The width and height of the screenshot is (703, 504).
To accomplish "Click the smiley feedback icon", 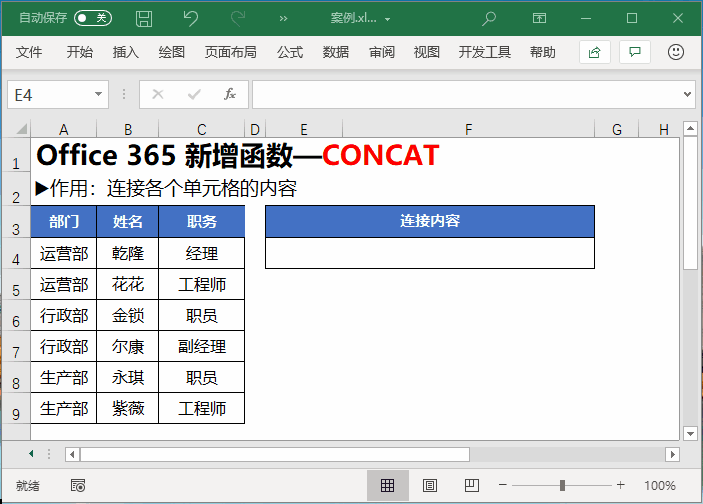I will click(x=676, y=52).
